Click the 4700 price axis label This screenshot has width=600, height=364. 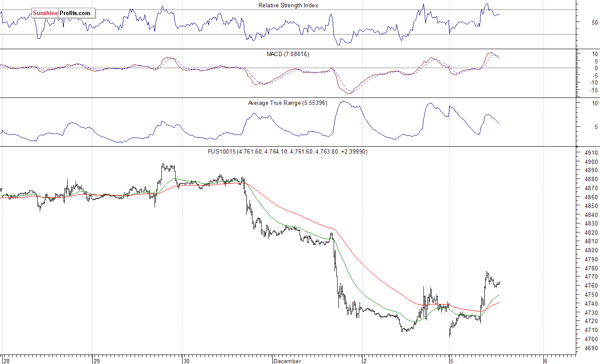(591, 339)
